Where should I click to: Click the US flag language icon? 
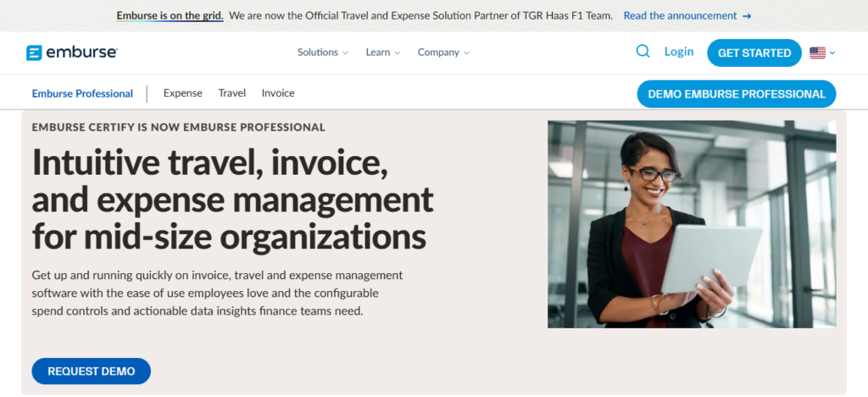[x=817, y=53]
